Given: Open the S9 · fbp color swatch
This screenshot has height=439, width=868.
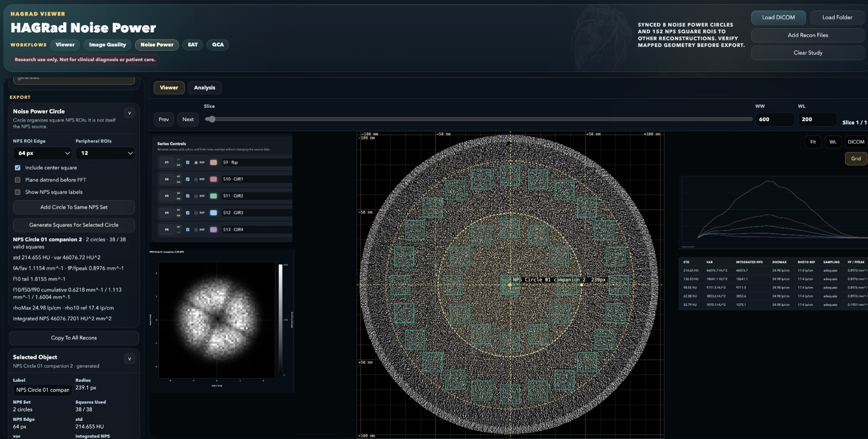Looking at the screenshot, I should (x=213, y=162).
